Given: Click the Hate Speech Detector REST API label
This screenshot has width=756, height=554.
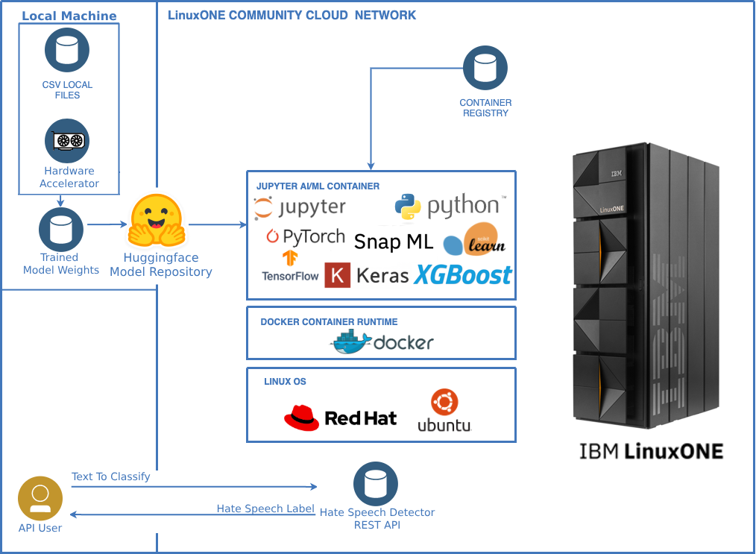Looking at the screenshot, I should pos(377,518).
